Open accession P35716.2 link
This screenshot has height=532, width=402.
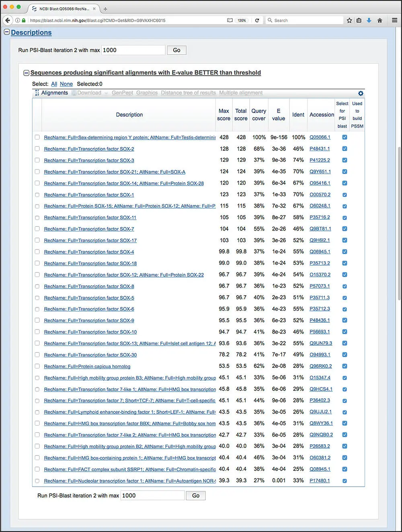[320, 217]
